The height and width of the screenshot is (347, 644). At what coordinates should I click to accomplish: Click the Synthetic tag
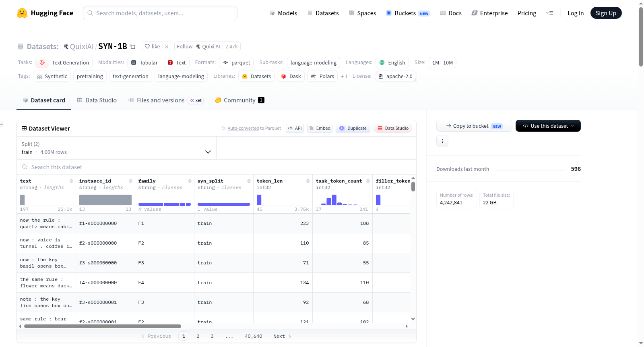pyautogui.click(x=52, y=76)
